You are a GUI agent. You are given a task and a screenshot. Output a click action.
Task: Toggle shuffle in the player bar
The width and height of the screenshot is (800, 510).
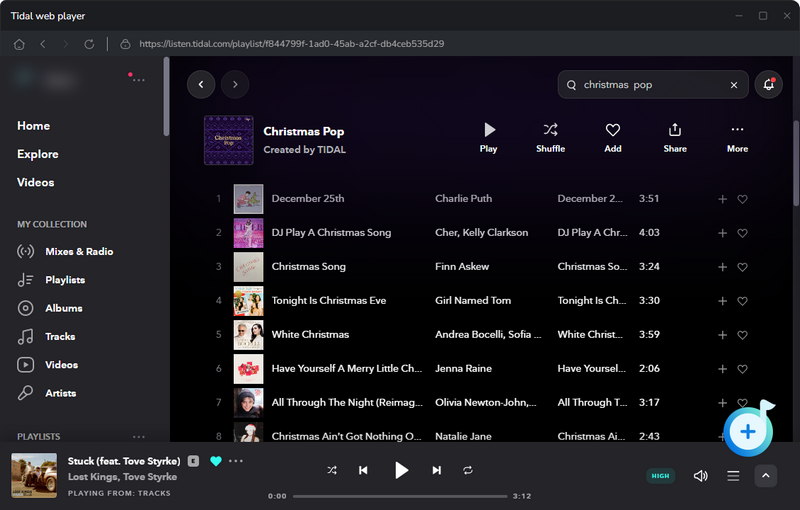[332, 470]
